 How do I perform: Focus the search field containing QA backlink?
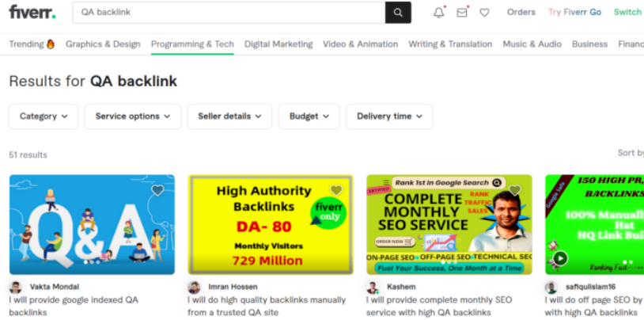pos(229,13)
